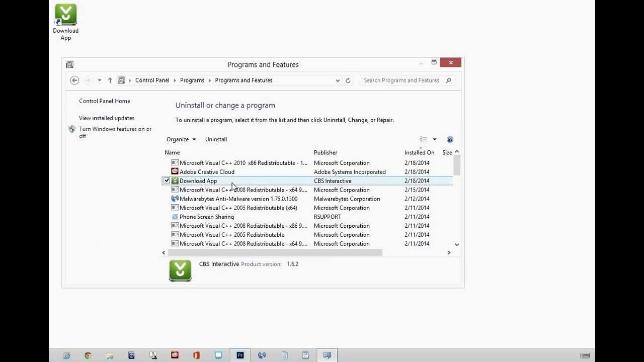Click the Adobe Creative Cloud program icon
The height and width of the screenshot is (362, 644).
point(175,171)
